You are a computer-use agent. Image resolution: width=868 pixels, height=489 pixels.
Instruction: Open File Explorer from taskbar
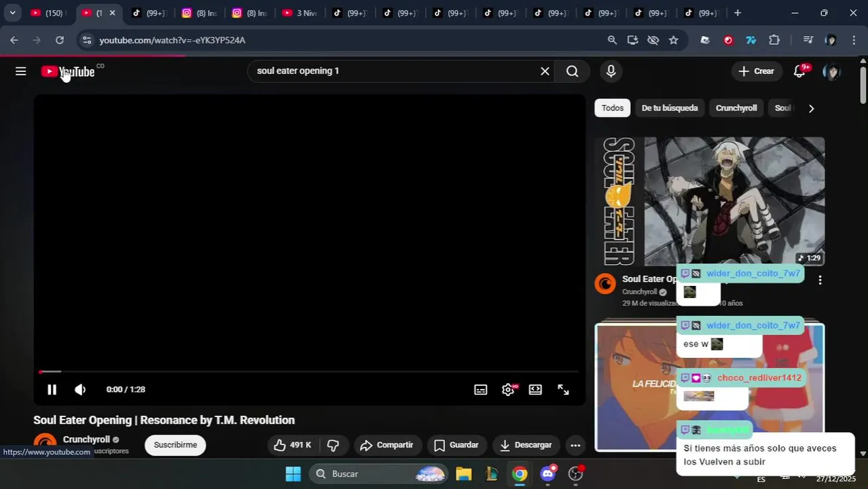tap(464, 474)
